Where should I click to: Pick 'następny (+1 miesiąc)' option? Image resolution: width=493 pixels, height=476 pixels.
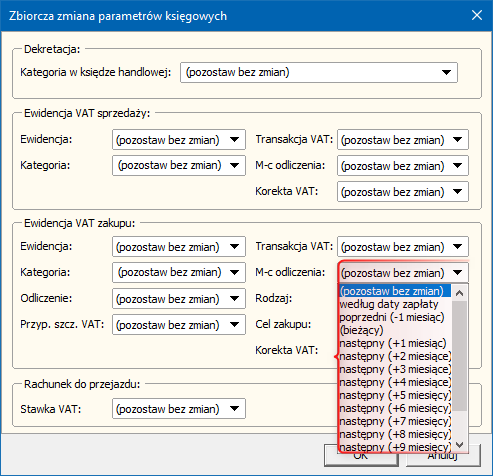tap(395, 343)
